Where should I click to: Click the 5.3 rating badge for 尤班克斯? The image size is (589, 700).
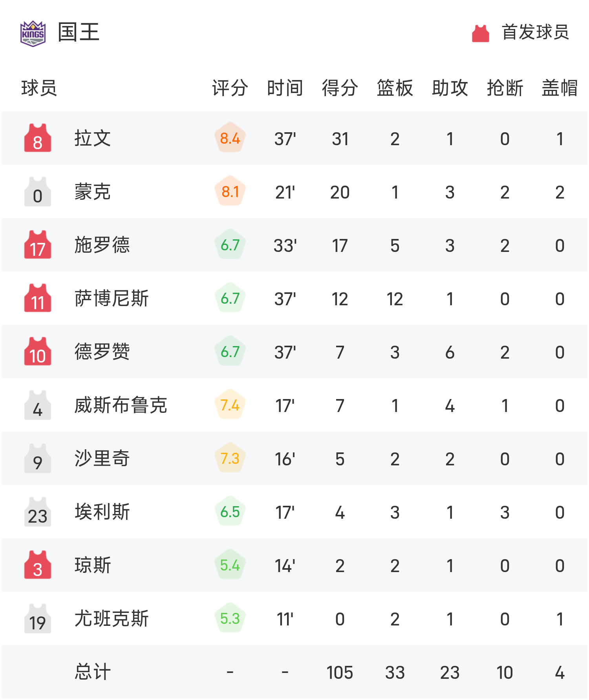[x=230, y=618]
